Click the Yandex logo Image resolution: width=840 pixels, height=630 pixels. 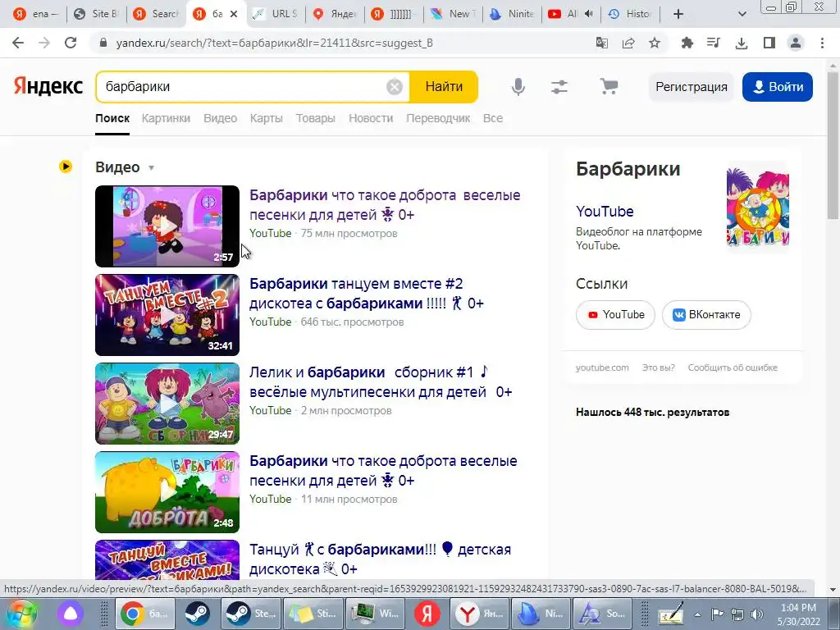click(48, 86)
